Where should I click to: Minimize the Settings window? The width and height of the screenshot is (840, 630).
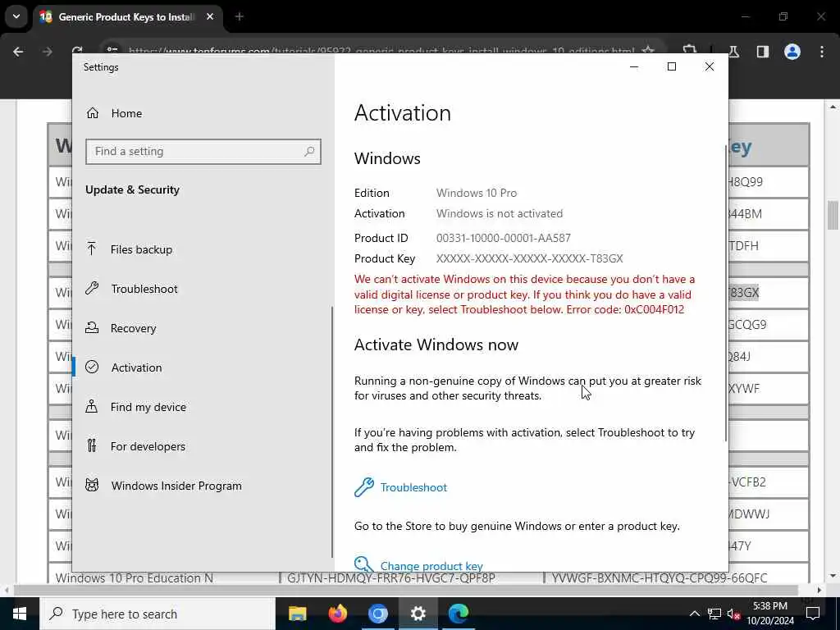pos(634,67)
